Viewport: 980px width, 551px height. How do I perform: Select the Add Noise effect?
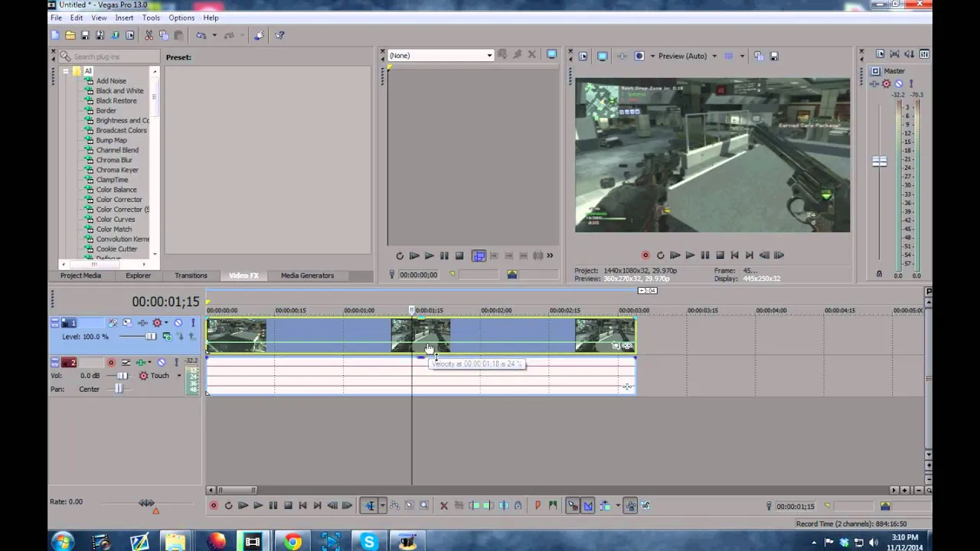[111, 81]
